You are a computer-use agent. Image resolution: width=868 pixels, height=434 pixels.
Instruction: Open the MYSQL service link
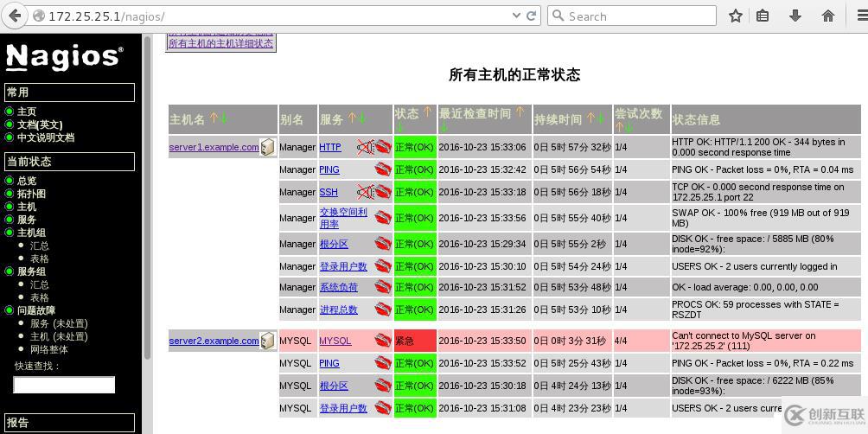click(335, 341)
